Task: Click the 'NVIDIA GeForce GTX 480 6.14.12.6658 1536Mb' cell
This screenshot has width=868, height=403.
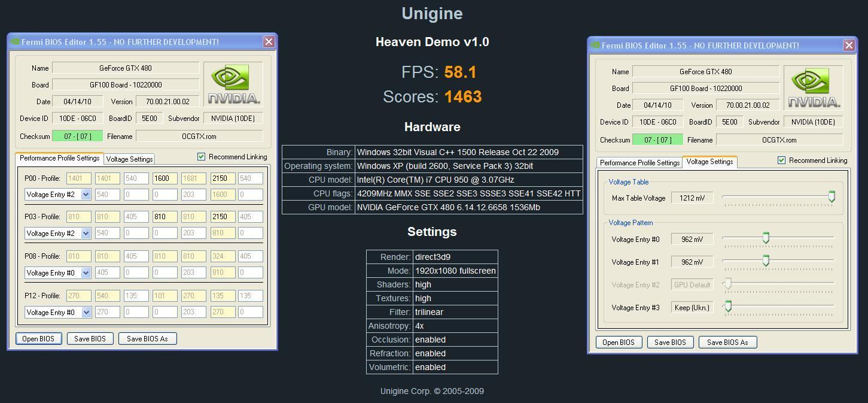Action: [469, 207]
